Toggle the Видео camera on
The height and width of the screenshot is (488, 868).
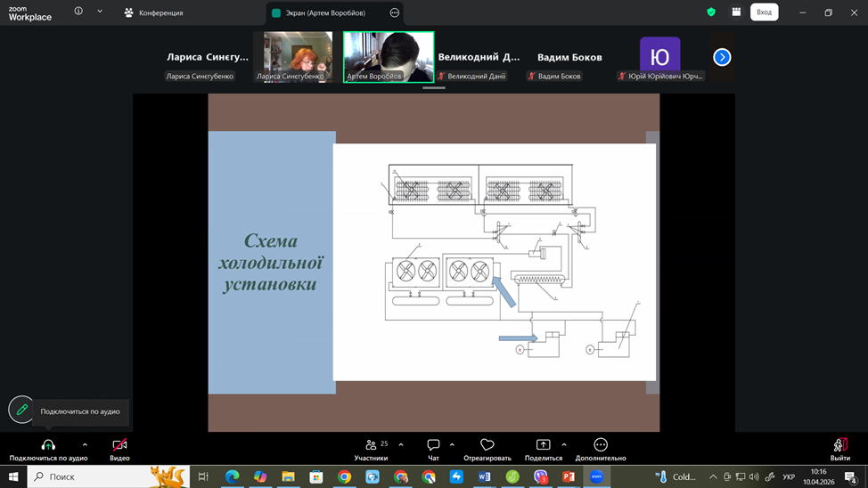pyautogui.click(x=119, y=445)
